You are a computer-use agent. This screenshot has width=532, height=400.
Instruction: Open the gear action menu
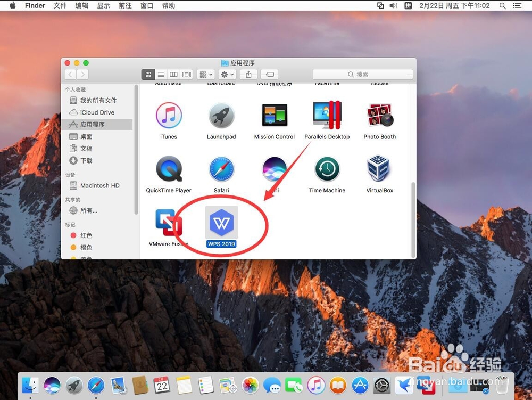click(227, 75)
